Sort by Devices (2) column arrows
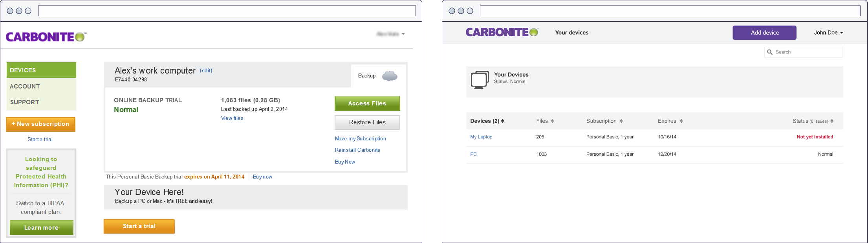 [x=502, y=121]
